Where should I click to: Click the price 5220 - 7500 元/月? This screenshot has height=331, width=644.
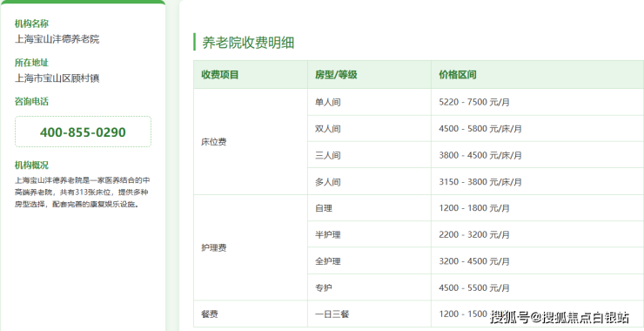click(474, 102)
